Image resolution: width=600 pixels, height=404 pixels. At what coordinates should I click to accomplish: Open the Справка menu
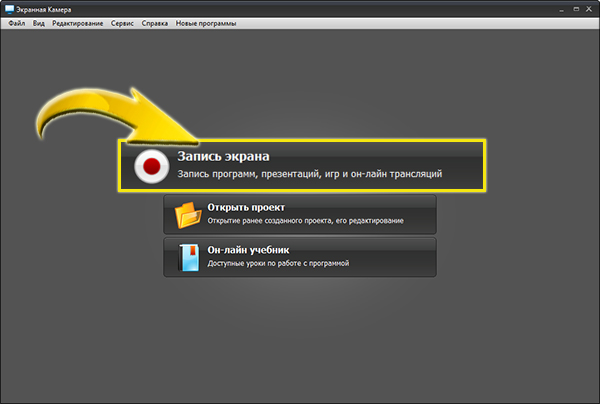coord(155,23)
